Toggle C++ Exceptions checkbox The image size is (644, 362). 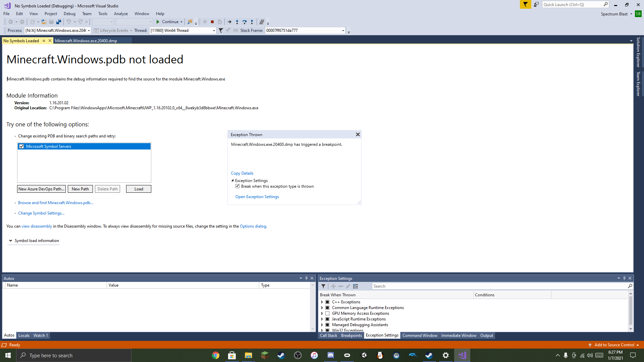(327, 302)
